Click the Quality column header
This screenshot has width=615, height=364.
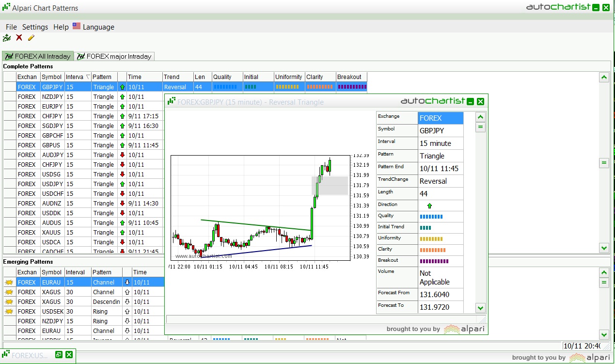coord(227,77)
